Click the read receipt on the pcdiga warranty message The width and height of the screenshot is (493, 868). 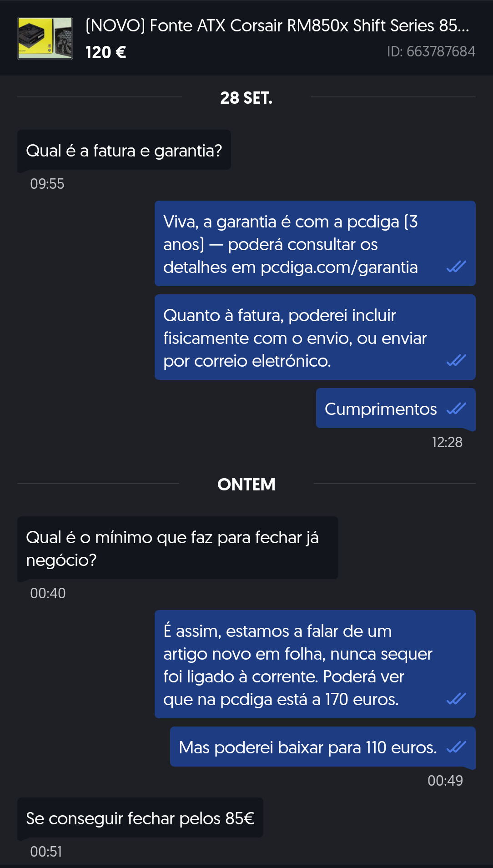point(456,267)
